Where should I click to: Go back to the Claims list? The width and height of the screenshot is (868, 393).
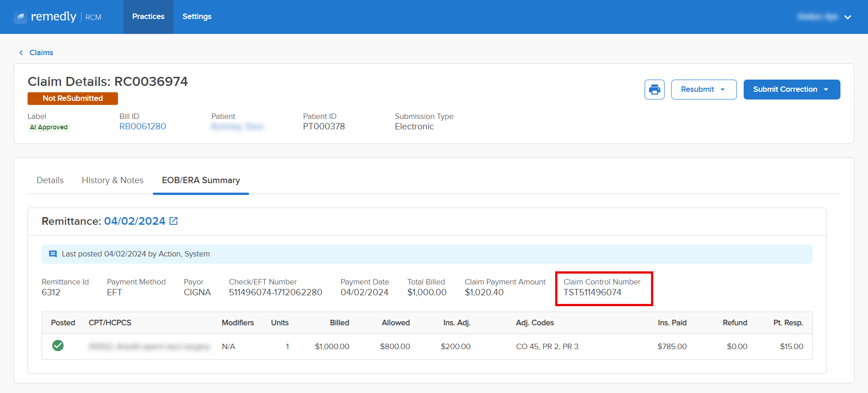pyautogui.click(x=41, y=53)
